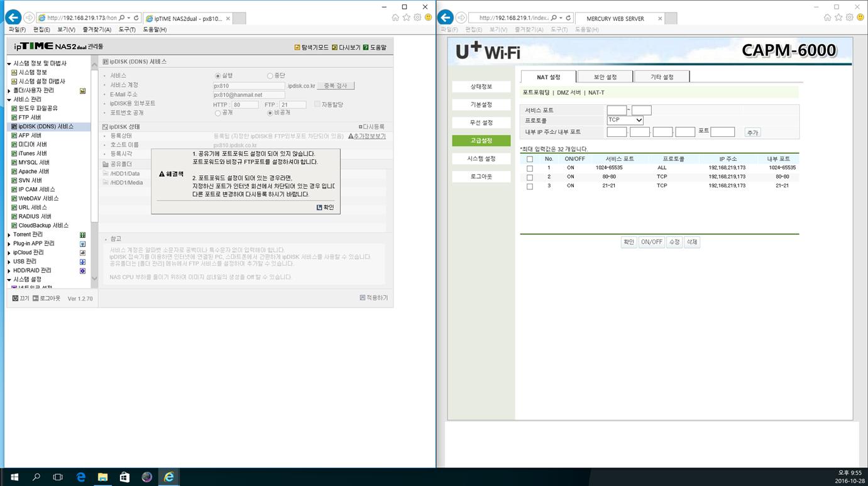
Task: Open the 프로토콜 TCP dropdown
Action: click(x=625, y=120)
